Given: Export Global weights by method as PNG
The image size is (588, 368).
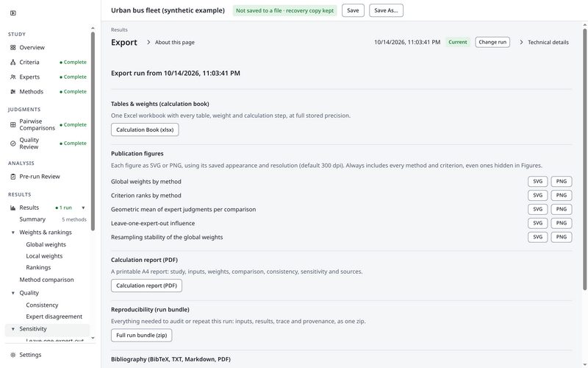Looking at the screenshot, I should pos(562,181).
